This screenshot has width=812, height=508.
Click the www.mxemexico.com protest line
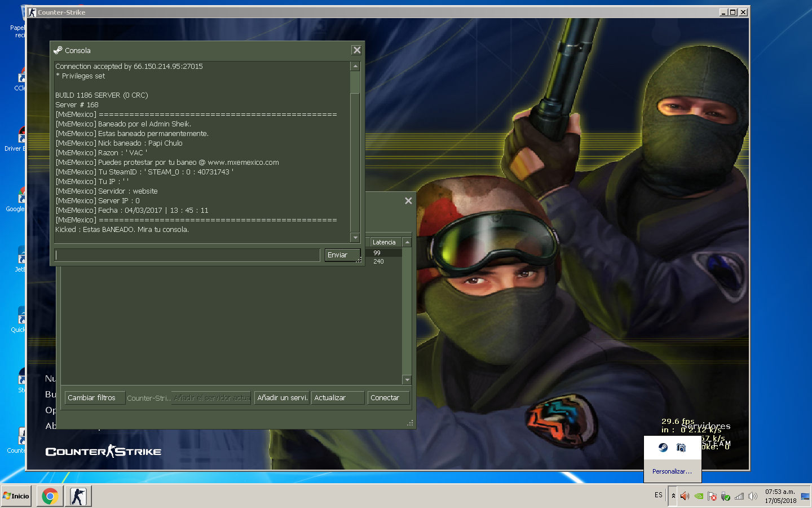(167, 163)
